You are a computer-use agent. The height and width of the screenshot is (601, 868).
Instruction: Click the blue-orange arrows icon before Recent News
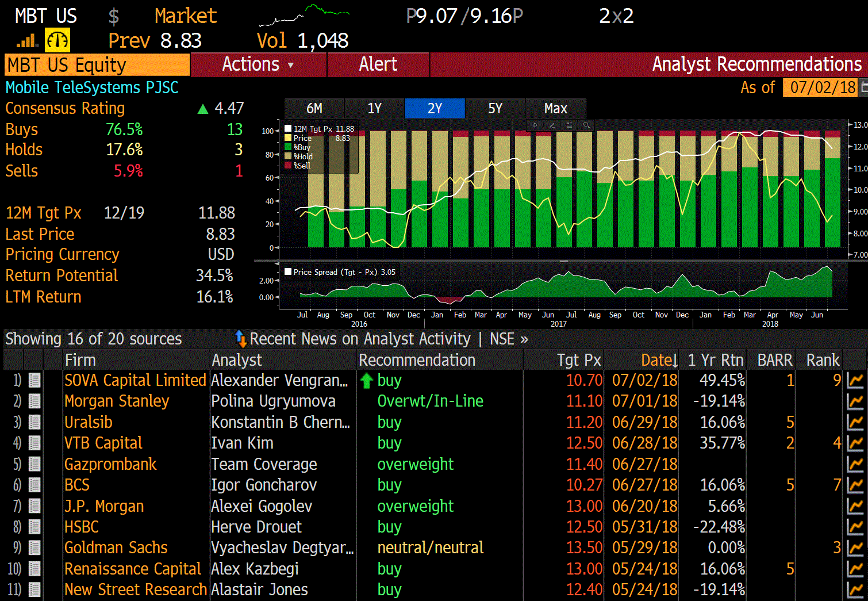coord(241,339)
